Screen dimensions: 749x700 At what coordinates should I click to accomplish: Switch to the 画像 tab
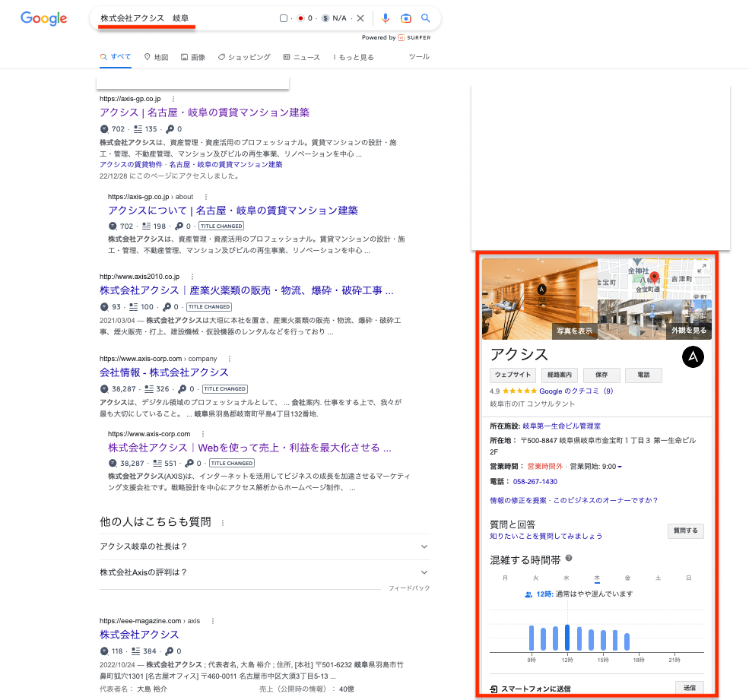[193, 57]
